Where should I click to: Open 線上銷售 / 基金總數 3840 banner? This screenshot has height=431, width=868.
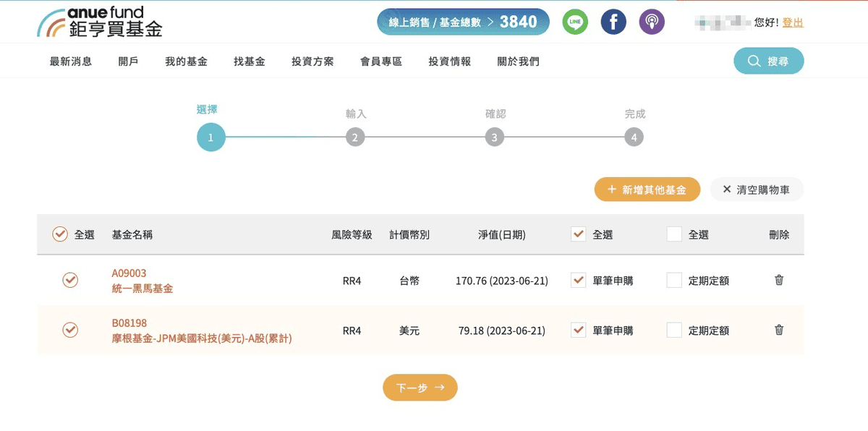click(x=463, y=22)
